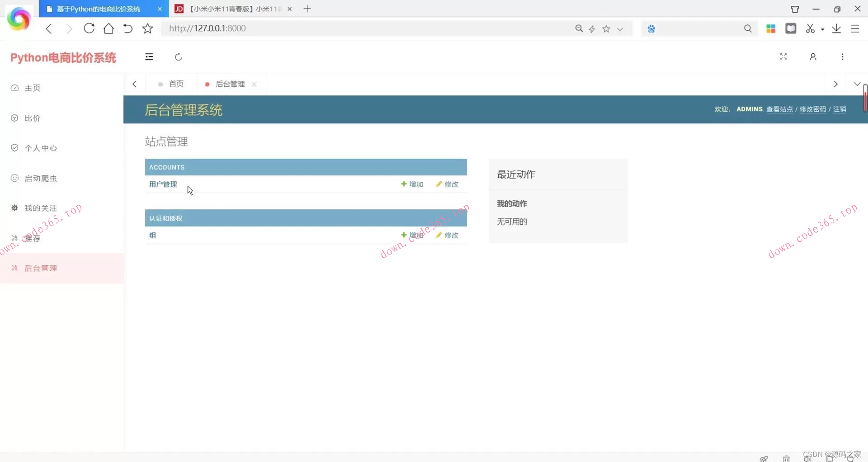The image size is (868, 462).
Task: Click the scissors screenshot tool icon
Action: (x=810, y=28)
